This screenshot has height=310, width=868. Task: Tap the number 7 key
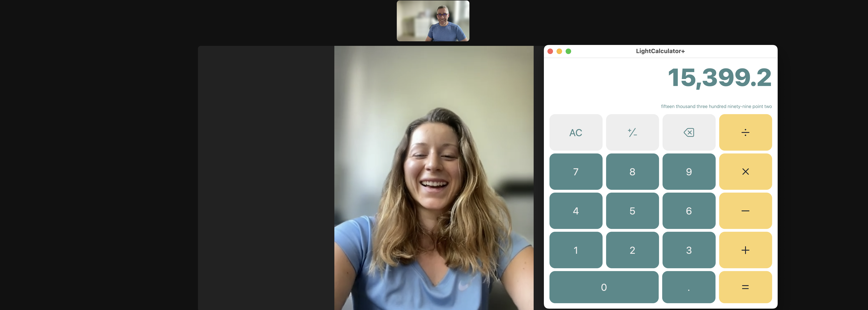pyautogui.click(x=576, y=172)
